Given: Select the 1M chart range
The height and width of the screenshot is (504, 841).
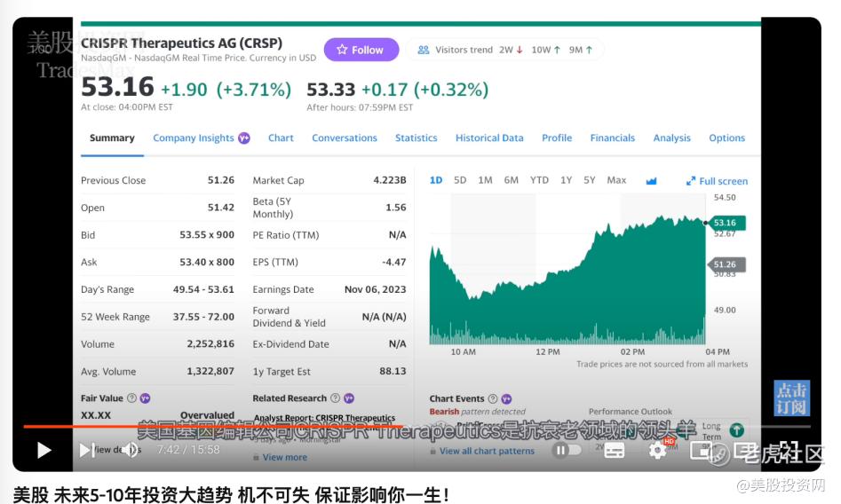Looking at the screenshot, I should pyautogui.click(x=485, y=180).
